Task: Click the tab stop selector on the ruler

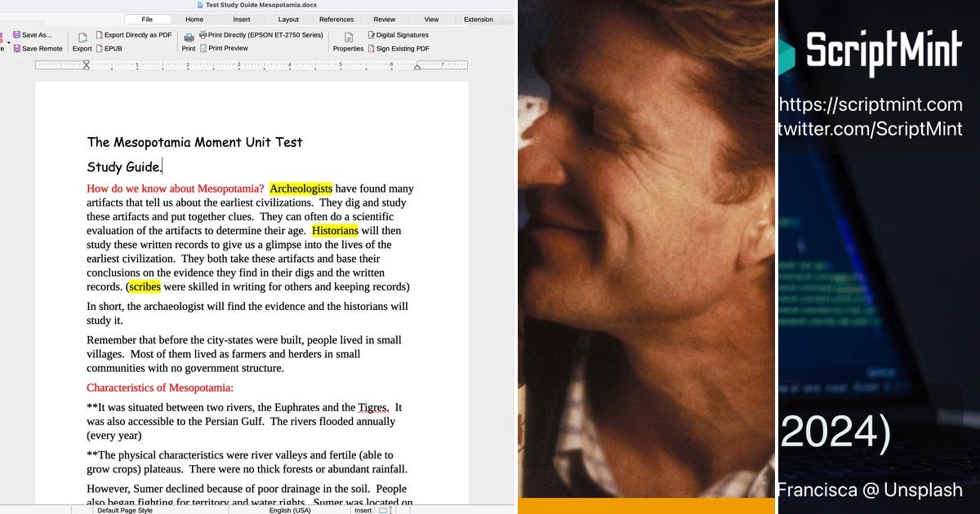Action: tap(86, 64)
